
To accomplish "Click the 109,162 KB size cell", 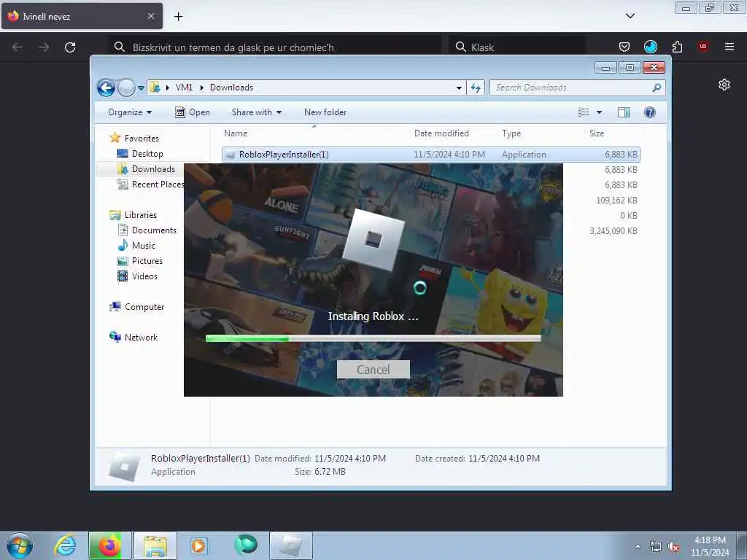I will pyautogui.click(x=616, y=201).
